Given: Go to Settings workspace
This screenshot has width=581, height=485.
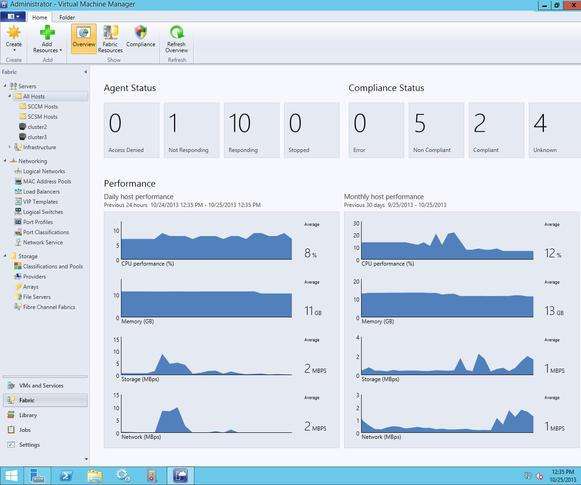Looking at the screenshot, I should pyautogui.click(x=46, y=445).
